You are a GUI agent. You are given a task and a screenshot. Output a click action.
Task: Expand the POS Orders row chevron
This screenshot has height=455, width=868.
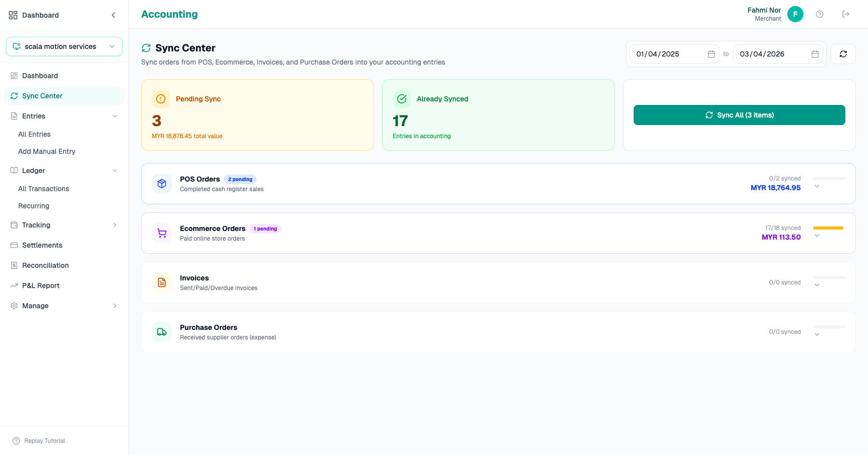click(x=817, y=187)
